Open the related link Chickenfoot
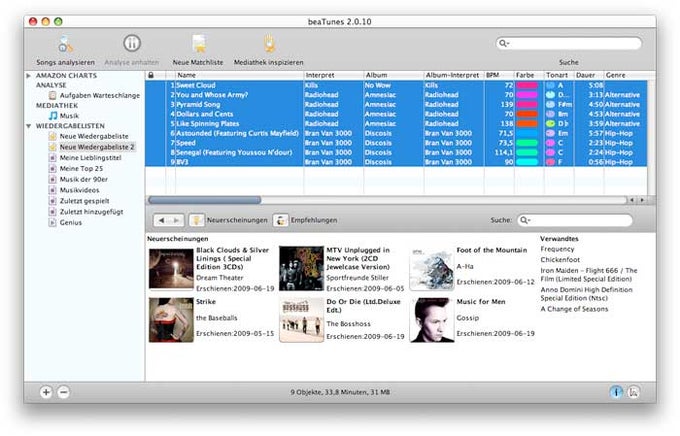Viewport: 680px width, 436px height. pos(560,260)
